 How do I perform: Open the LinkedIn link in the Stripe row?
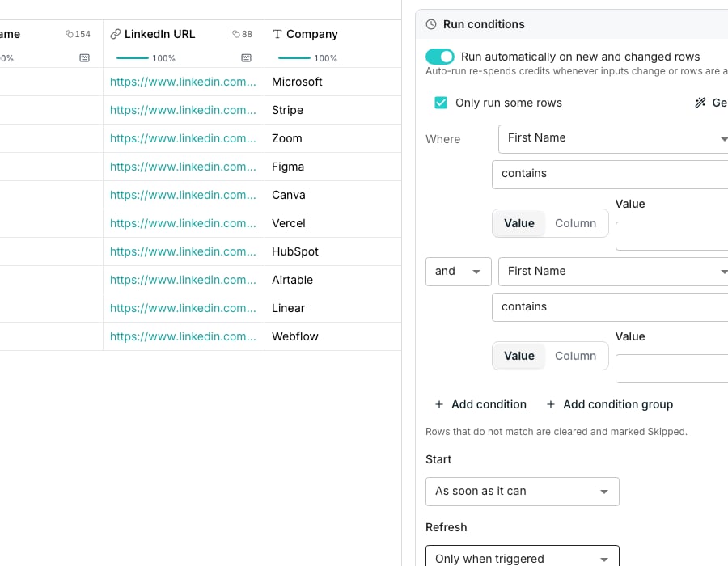click(183, 110)
